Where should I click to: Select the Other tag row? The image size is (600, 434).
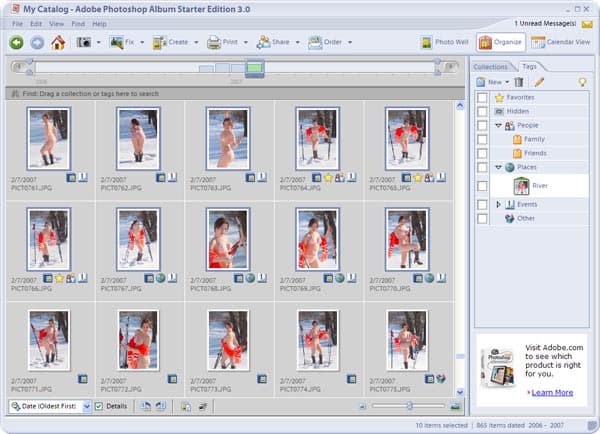tap(540, 218)
